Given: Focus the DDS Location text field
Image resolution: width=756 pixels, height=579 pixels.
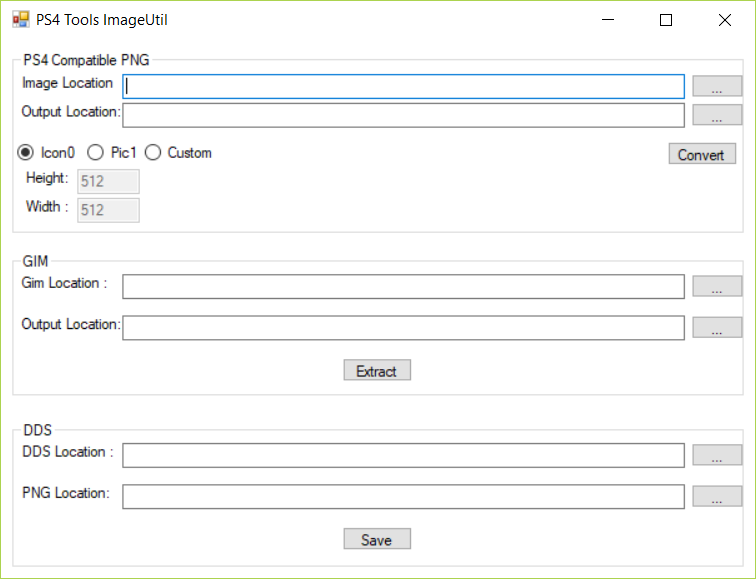Looking at the screenshot, I should coord(404,456).
